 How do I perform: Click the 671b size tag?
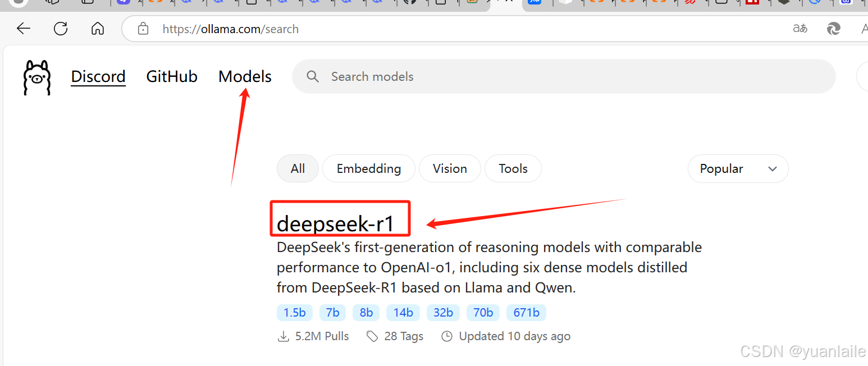526,313
